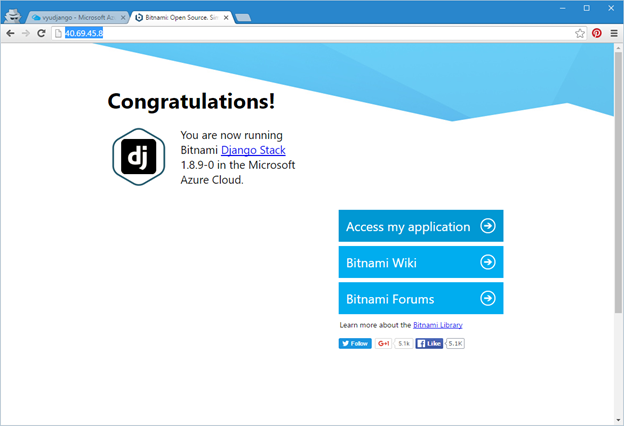Click the vertical scrollbar thumb
624x426 pixels.
tap(618, 182)
